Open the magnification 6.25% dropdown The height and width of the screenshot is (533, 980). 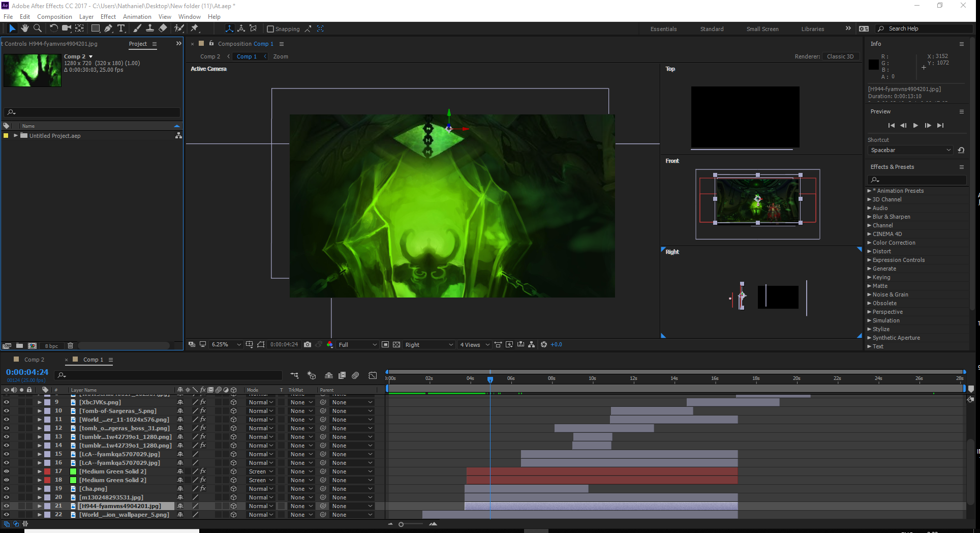pos(226,344)
